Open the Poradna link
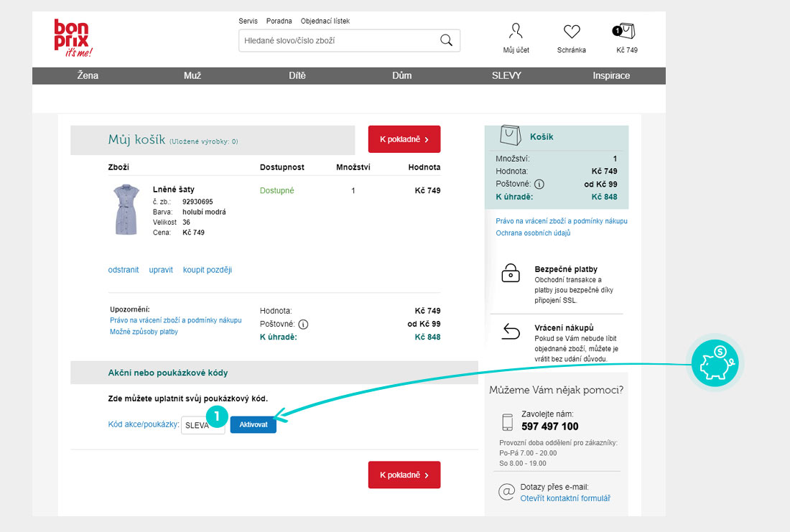790x532 pixels. pos(279,21)
